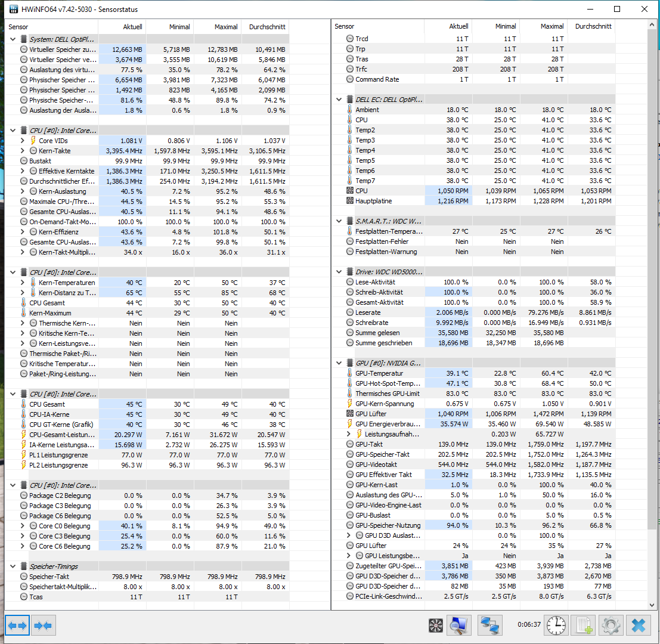Screen dimensions: 660x644
Task: Expand the Kern-Takte row
Action: (22, 151)
